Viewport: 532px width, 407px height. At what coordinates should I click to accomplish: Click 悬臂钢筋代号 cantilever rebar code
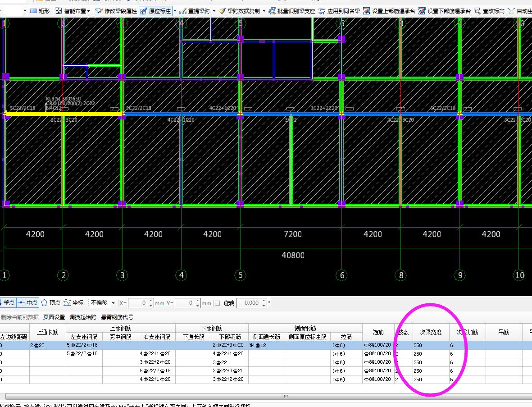coord(117,317)
